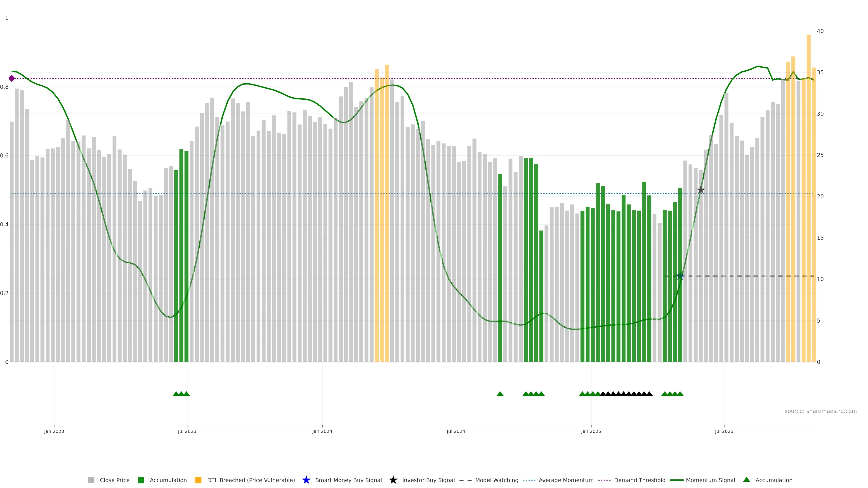Toggle the Momentum Signal legend entry
Viewport: 868px width, 488px height.
pyautogui.click(x=710, y=480)
